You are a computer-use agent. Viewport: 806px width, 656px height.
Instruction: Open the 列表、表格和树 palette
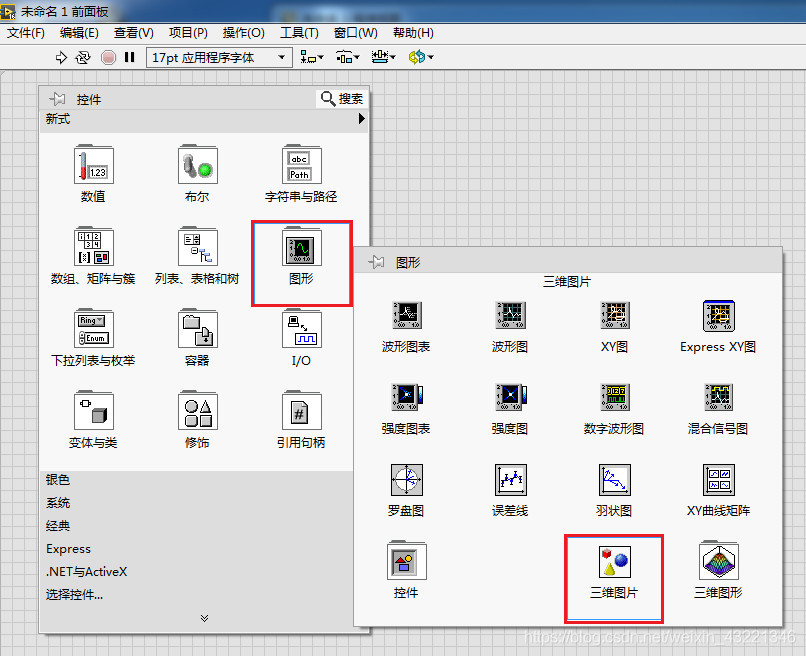tap(197, 247)
